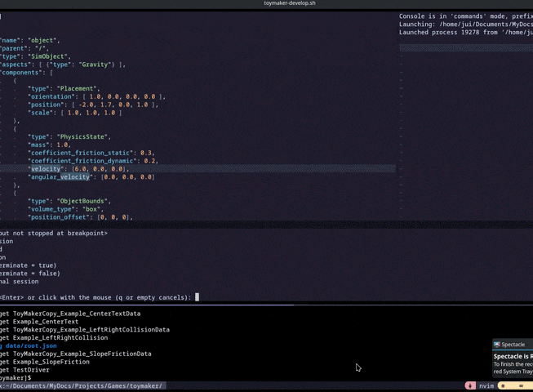Click the "scale" key

(x=41, y=113)
